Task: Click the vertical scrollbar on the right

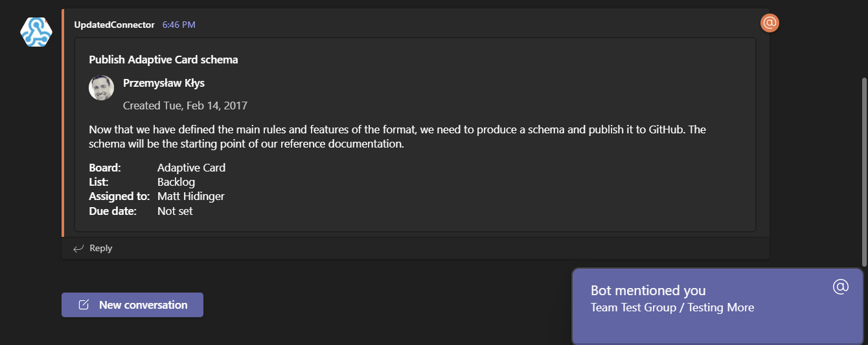Action: (863, 172)
